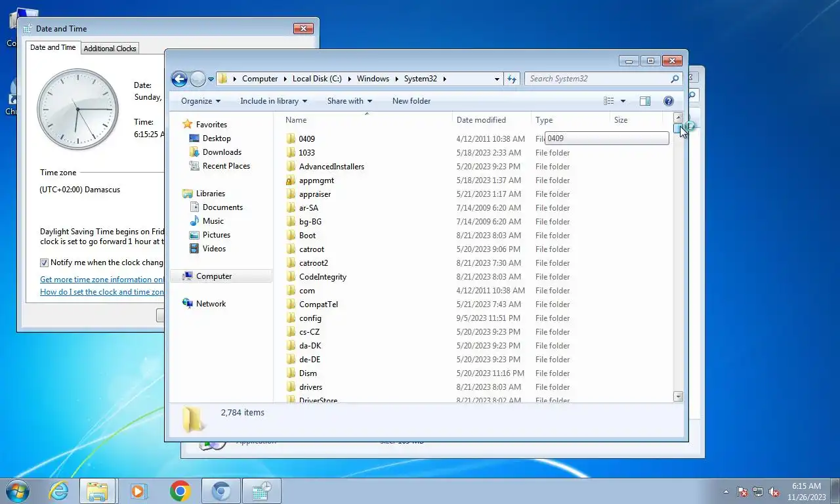Open the Share with menu
840x504 pixels.
[x=350, y=101]
